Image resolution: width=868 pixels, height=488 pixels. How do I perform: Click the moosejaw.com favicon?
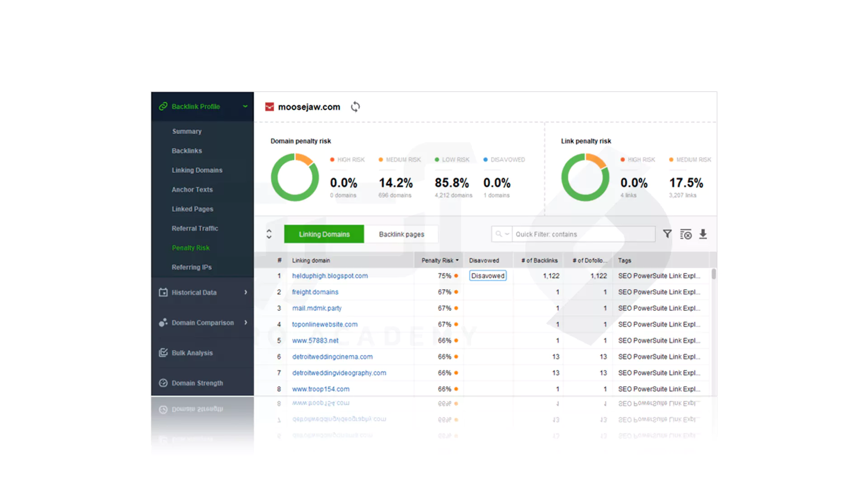coord(269,107)
